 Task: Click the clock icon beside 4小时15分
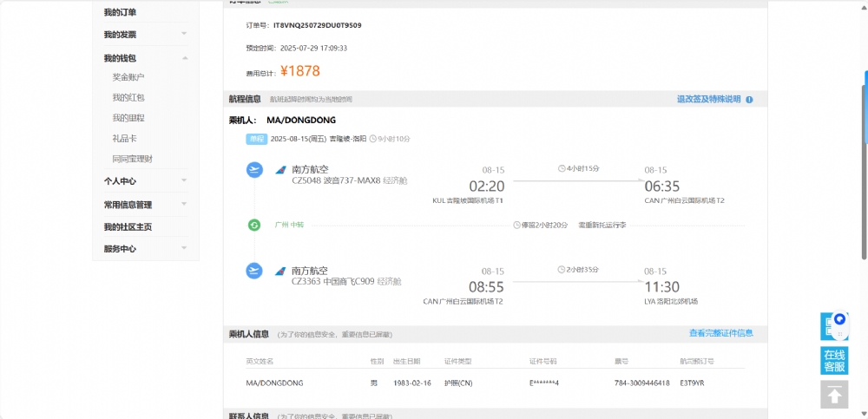(562, 168)
